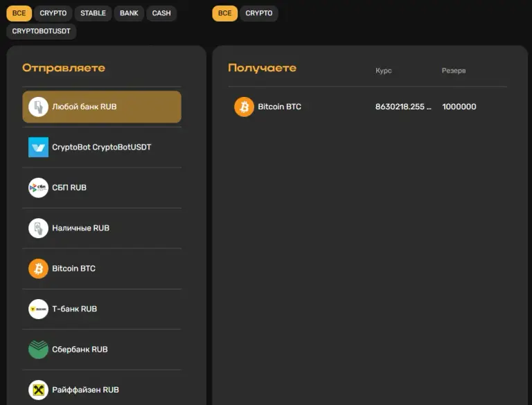The image size is (532, 405).
Task: Pick CryptoBot CryptoBotUSDT to send
Action: (102, 147)
